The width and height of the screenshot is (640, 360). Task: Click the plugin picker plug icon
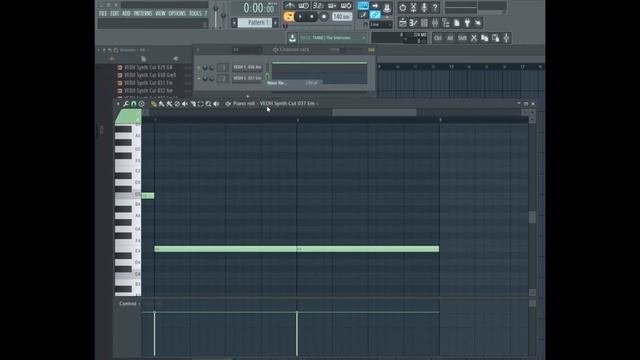[x=467, y=23]
